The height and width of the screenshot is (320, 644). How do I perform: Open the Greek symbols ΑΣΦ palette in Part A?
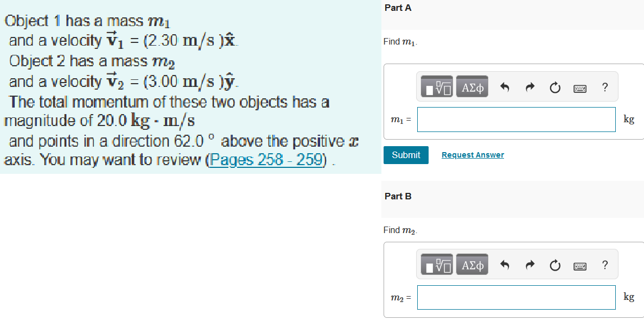471,86
